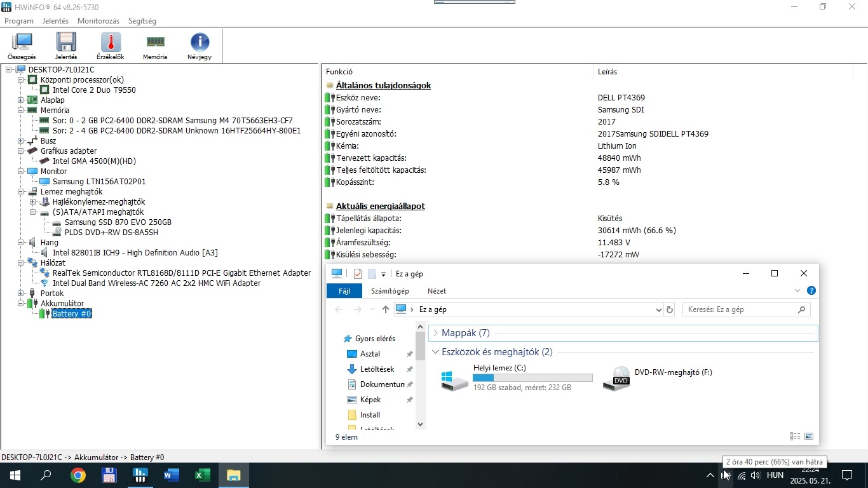
Task: Open the Windows Start button
Action: tap(15, 475)
